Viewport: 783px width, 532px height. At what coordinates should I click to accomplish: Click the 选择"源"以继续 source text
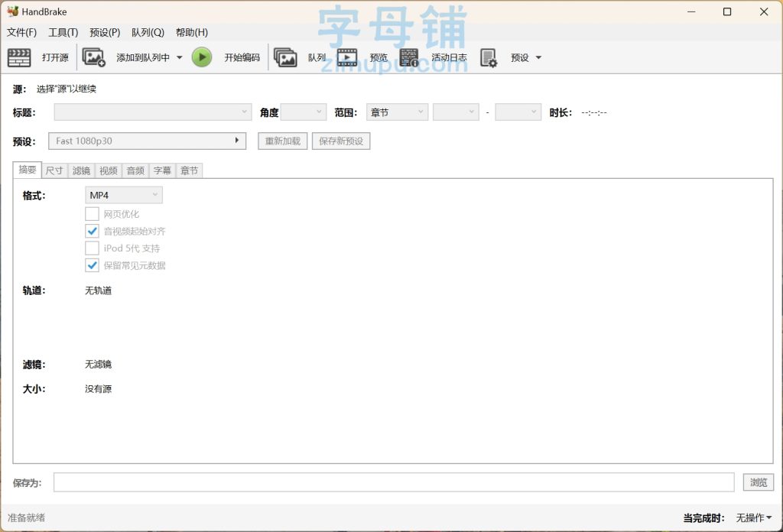coord(67,89)
